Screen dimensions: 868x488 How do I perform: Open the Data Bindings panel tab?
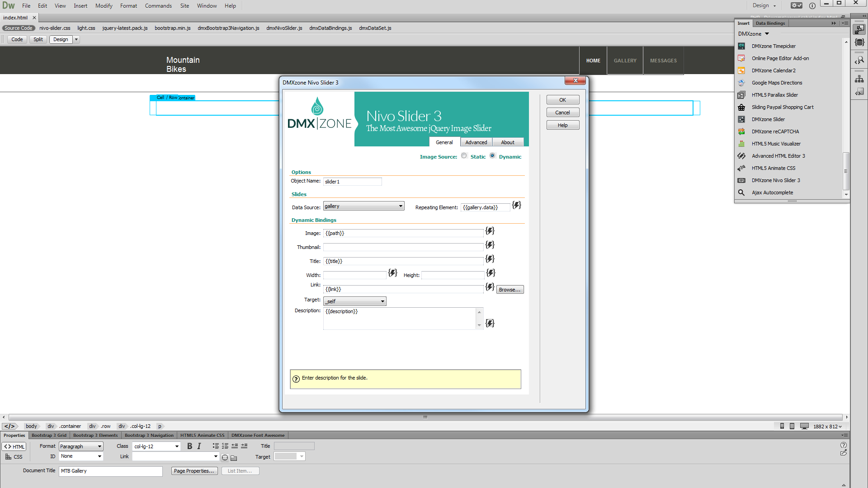(770, 23)
